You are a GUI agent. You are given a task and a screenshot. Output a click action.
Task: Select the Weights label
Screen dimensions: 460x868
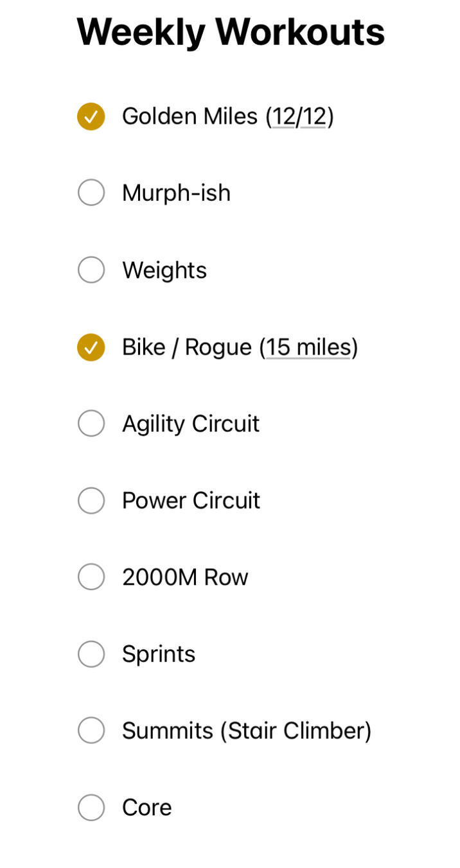click(x=164, y=270)
